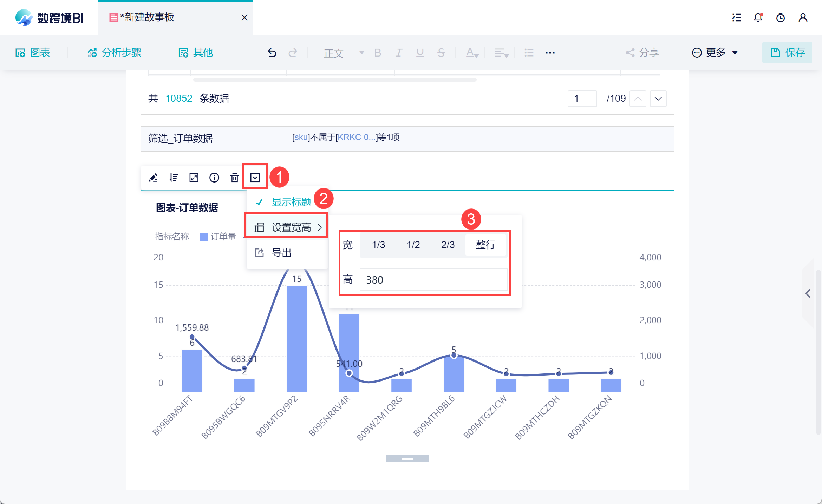
Task: Open the chart more-options dropdown icon
Action: tap(255, 178)
